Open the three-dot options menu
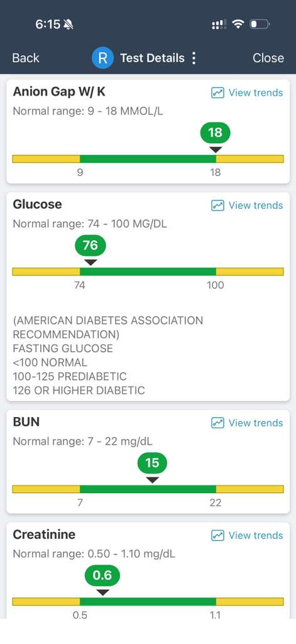The image size is (296, 644). (x=194, y=58)
